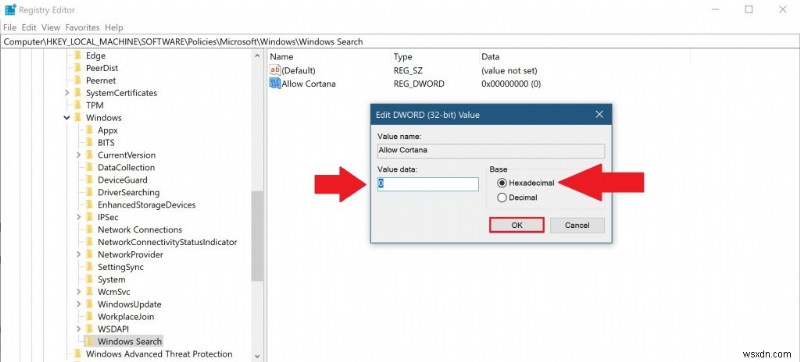This screenshot has width=800, height=362.
Task: Click the SettingSync folder icon
Action: (x=89, y=267)
